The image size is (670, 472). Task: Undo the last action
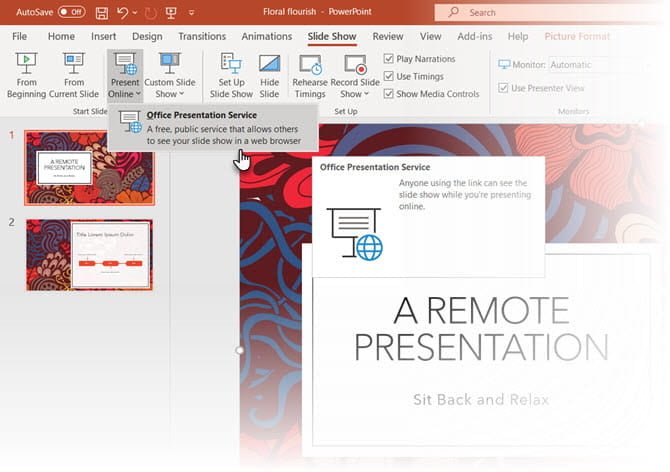tap(122, 13)
